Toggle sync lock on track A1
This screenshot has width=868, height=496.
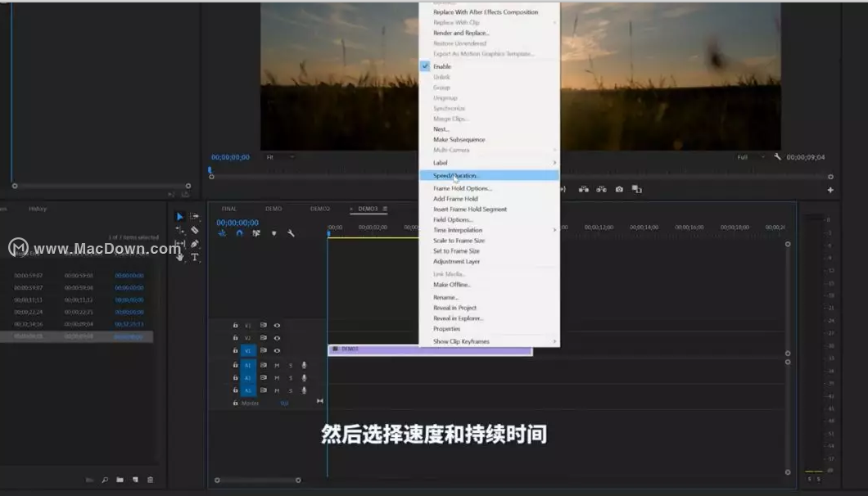tap(264, 365)
